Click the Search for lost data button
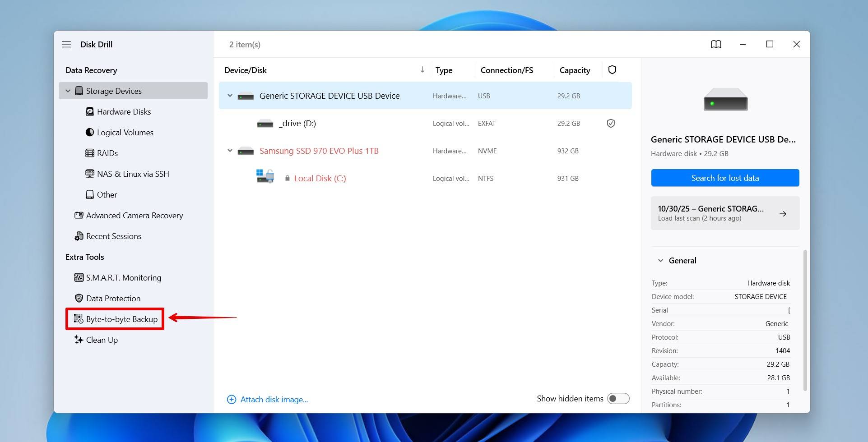Viewport: 868px width, 442px height. 724,178
